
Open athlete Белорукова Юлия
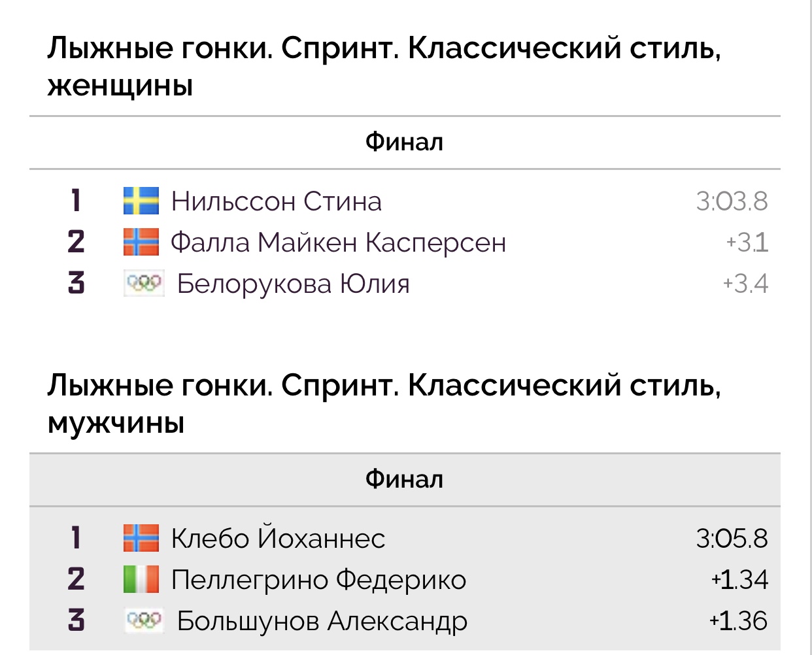point(294,284)
